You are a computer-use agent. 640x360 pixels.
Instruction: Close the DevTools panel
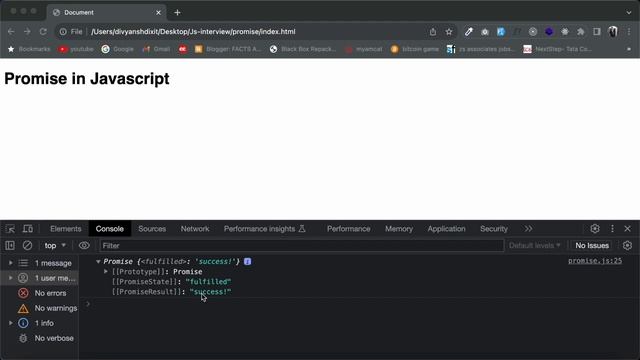[628, 229]
